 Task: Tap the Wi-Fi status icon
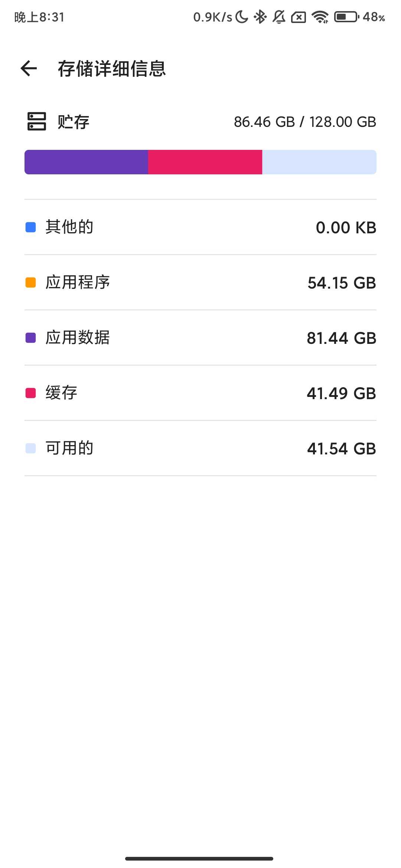tap(320, 17)
